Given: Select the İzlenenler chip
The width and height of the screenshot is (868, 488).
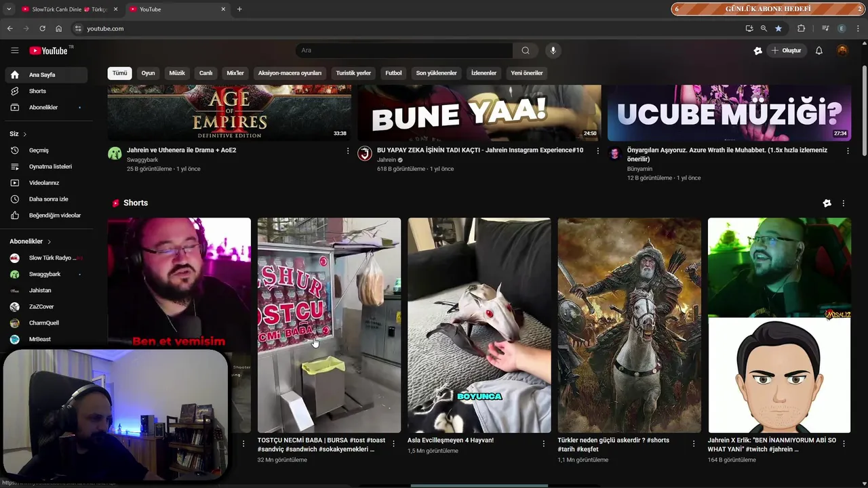Looking at the screenshot, I should [484, 73].
